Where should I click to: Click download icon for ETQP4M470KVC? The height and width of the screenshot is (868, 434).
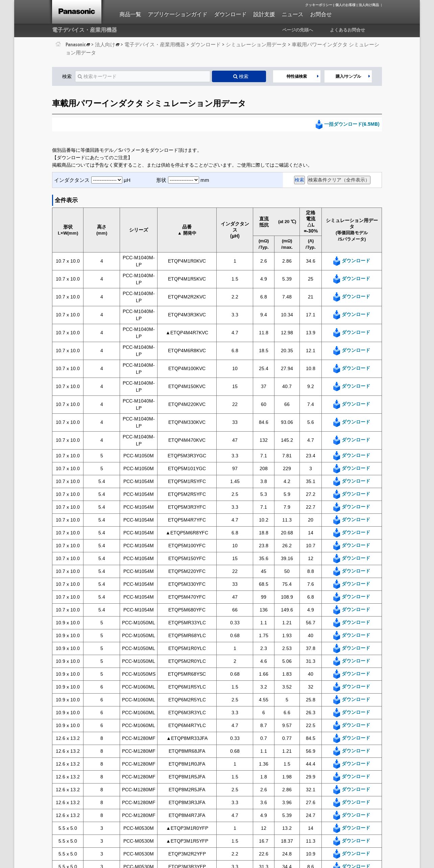click(x=336, y=440)
